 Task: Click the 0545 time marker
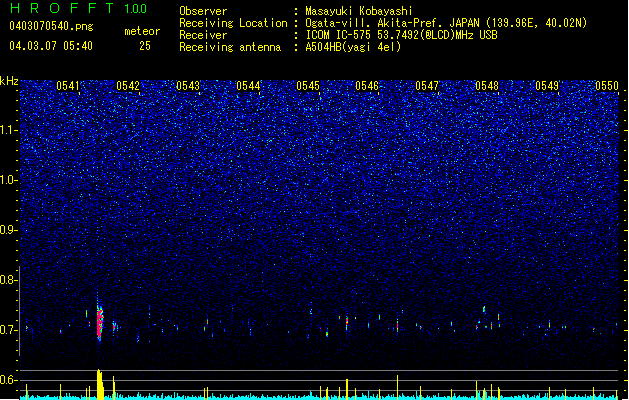pyautogui.click(x=308, y=86)
